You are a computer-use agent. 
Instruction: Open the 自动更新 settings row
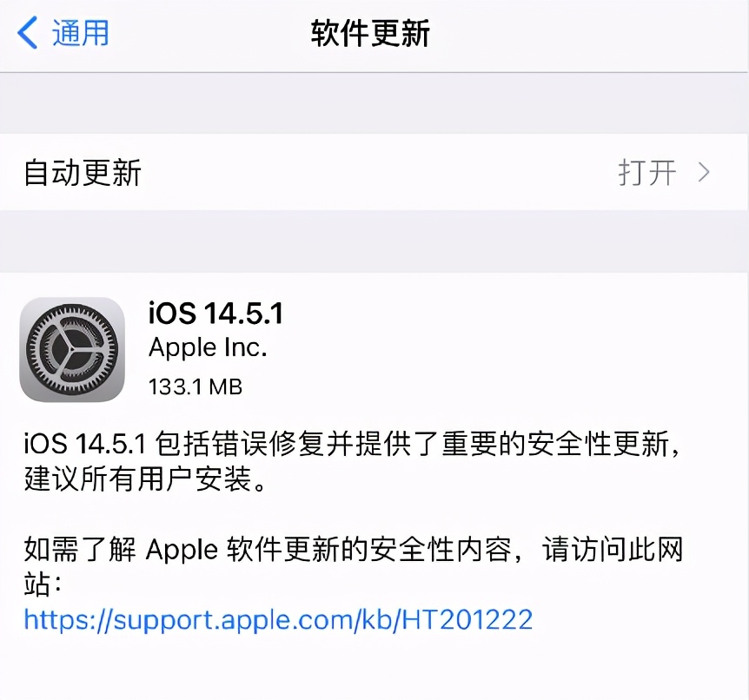(x=374, y=172)
